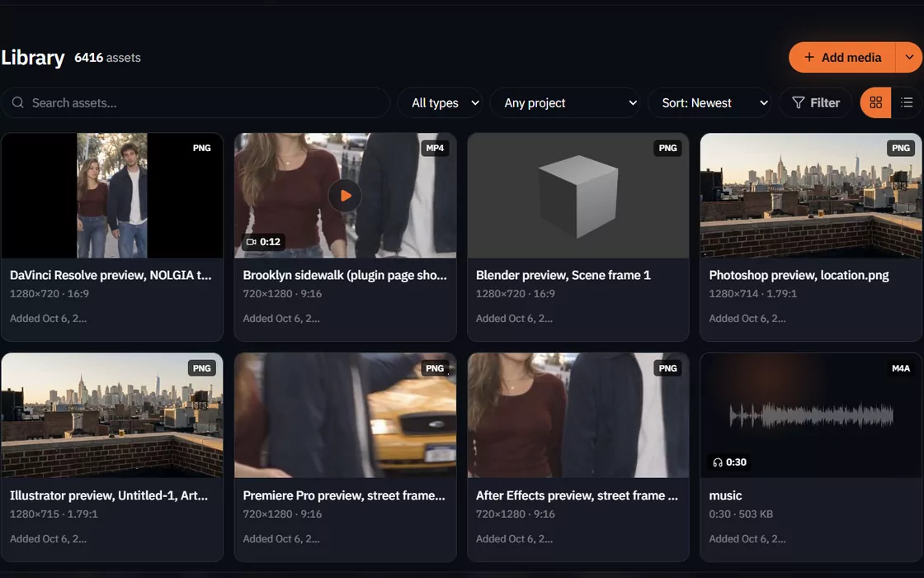
Task: Click '1280×720 · 16:9' on Blender card
Action: (x=516, y=294)
